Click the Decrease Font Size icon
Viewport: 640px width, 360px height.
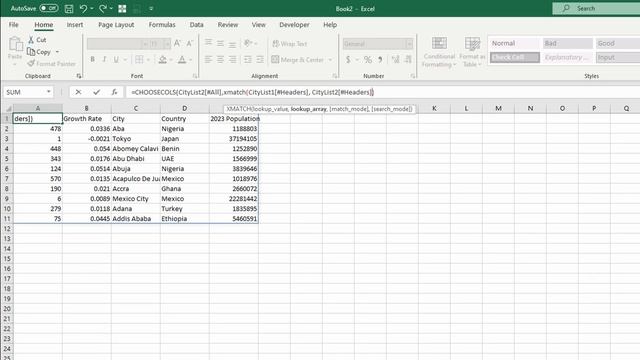189,43
